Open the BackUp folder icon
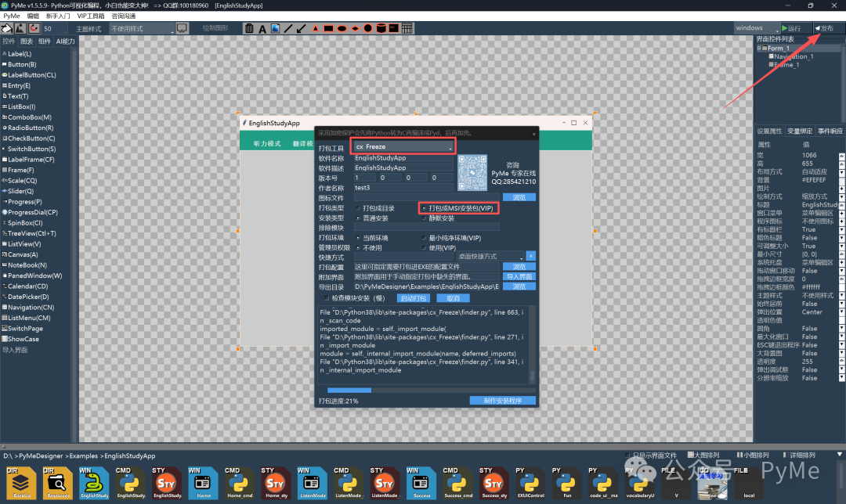The image size is (846, 504). [x=22, y=483]
